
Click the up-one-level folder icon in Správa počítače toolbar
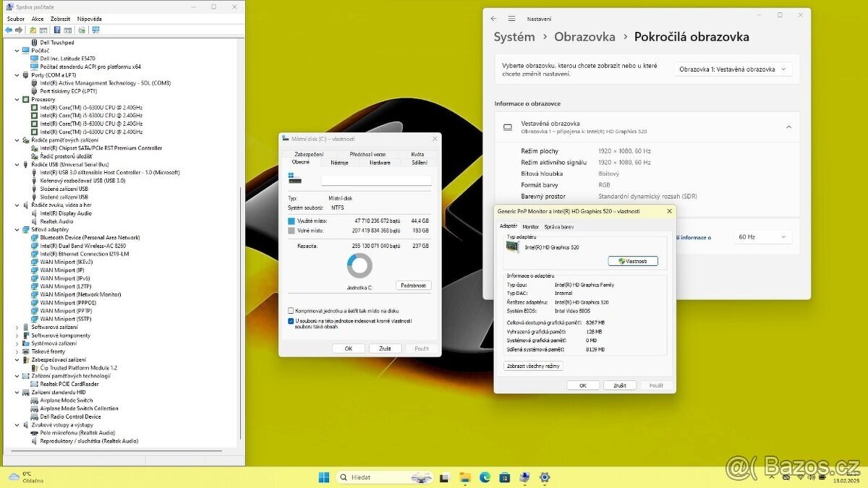33,30
